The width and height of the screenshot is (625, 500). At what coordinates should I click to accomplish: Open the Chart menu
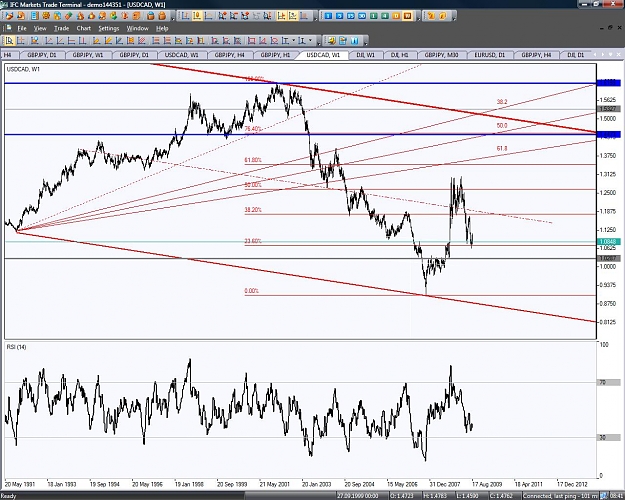coord(84,28)
